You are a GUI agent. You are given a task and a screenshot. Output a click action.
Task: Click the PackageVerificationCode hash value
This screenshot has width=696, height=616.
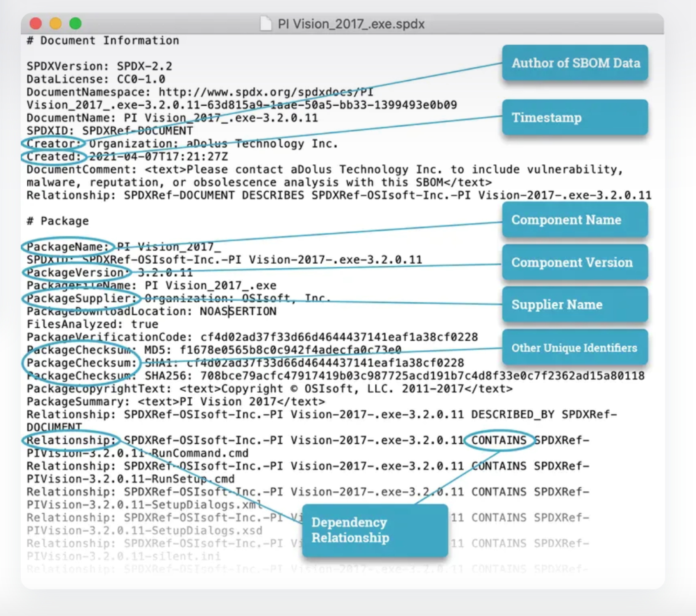[x=339, y=337]
